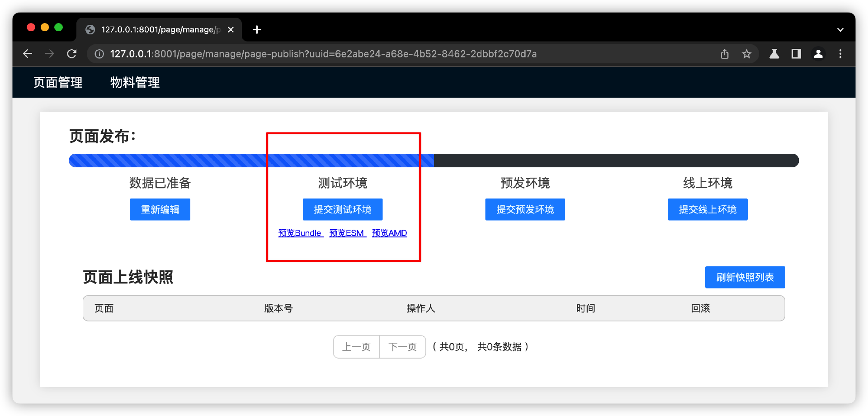Screen dimensions: 868x416
Task: Focus the browser URL address field
Action: 362,54
